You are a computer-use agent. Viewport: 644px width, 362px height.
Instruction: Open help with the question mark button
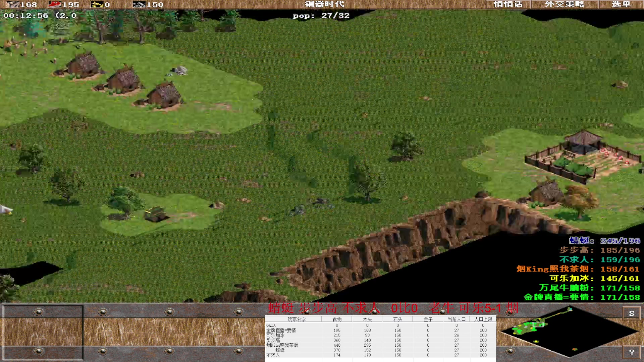point(632,352)
